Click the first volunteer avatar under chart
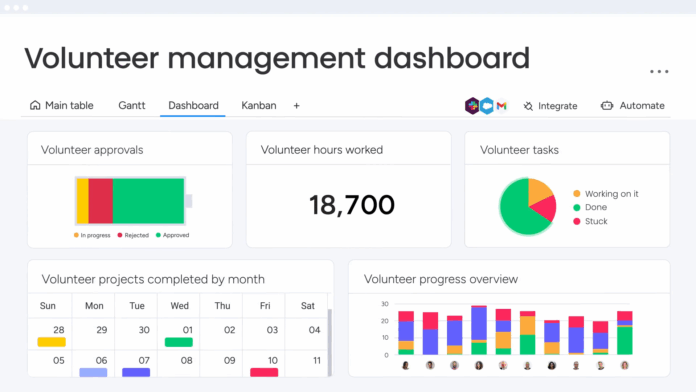The image size is (696, 392). (406, 365)
